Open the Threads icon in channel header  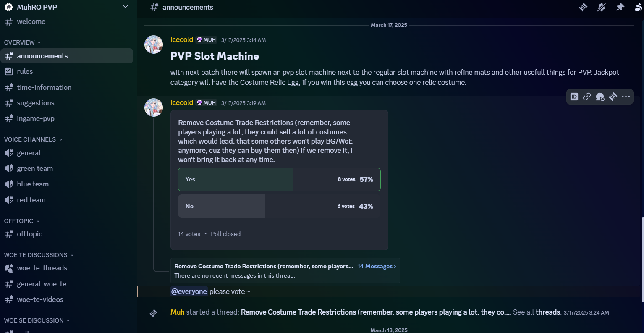coord(583,7)
